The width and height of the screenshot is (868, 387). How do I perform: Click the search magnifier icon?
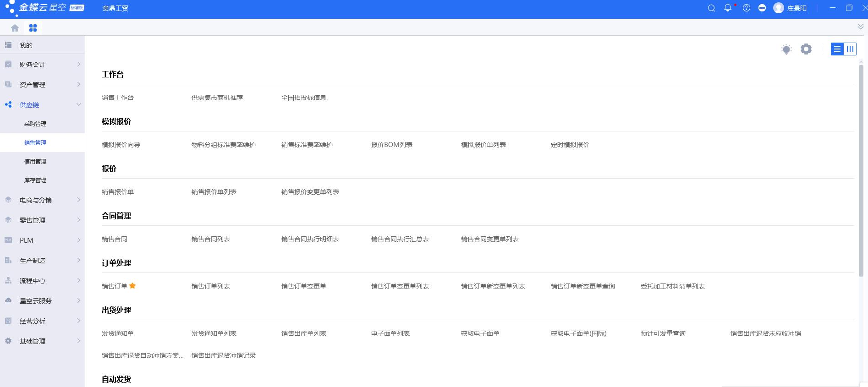711,8
